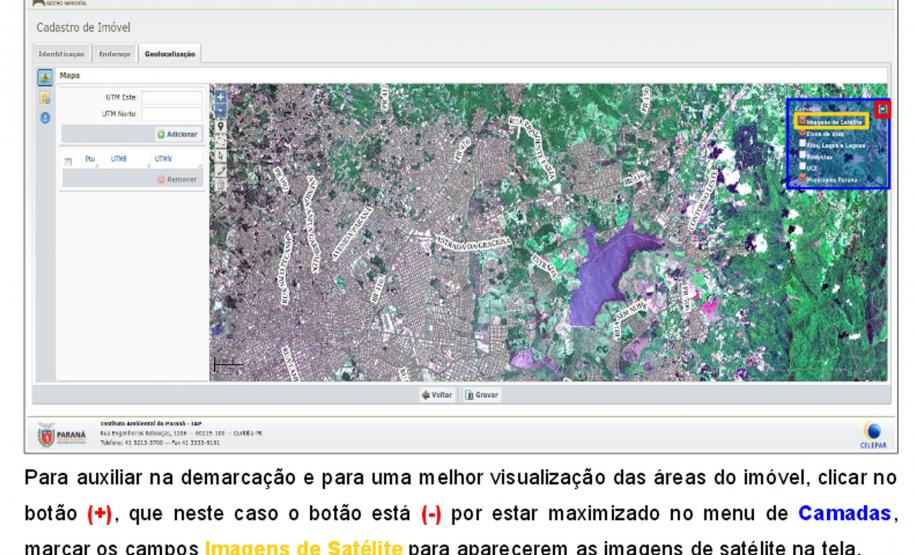Uncheck the Imagens de Satélite layer
This screenshot has height=555, width=915.
point(802,121)
